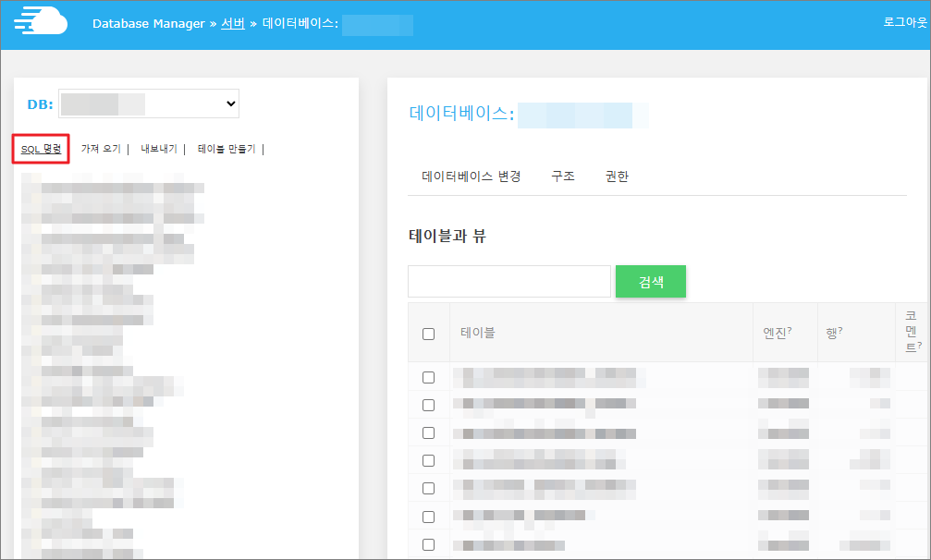Toggle the select-all checkbox in table header
This screenshot has width=931, height=560.
coord(428,334)
